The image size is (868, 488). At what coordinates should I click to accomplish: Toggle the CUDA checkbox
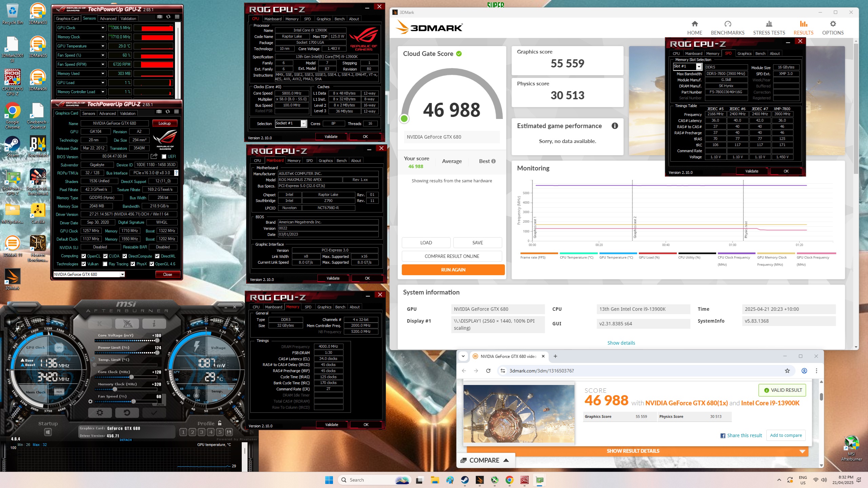click(105, 256)
